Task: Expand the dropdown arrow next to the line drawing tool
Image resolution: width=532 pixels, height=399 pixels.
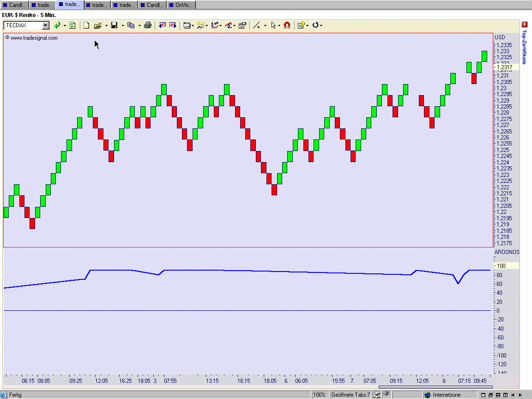Action: 265,26
